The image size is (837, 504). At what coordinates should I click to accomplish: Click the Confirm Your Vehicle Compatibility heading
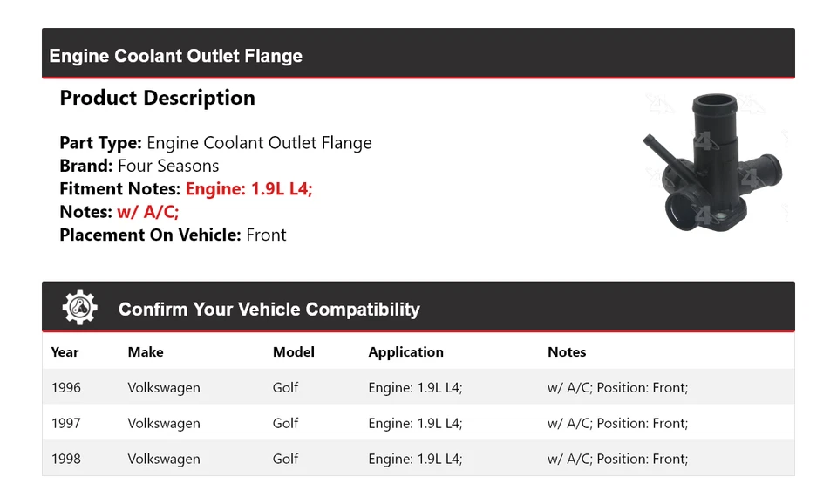(x=269, y=310)
